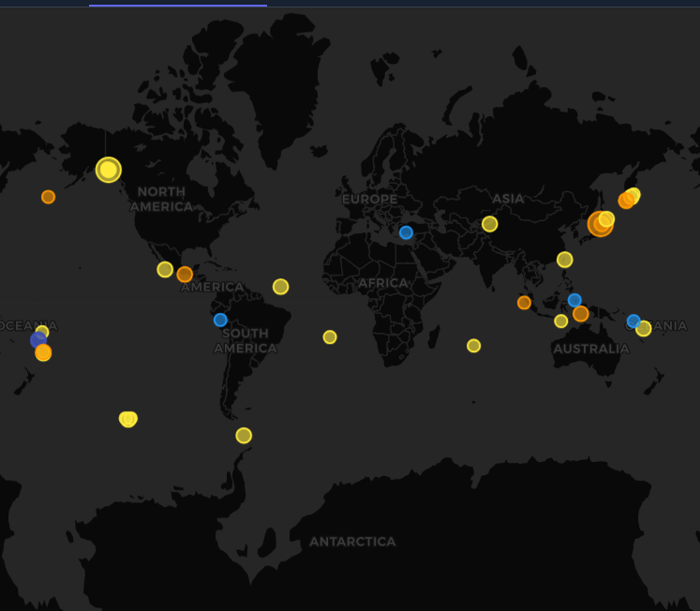This screenshot has width=700, height=611.
Task: Click the large yellow marker in Alaska
Action: point(109,170)
